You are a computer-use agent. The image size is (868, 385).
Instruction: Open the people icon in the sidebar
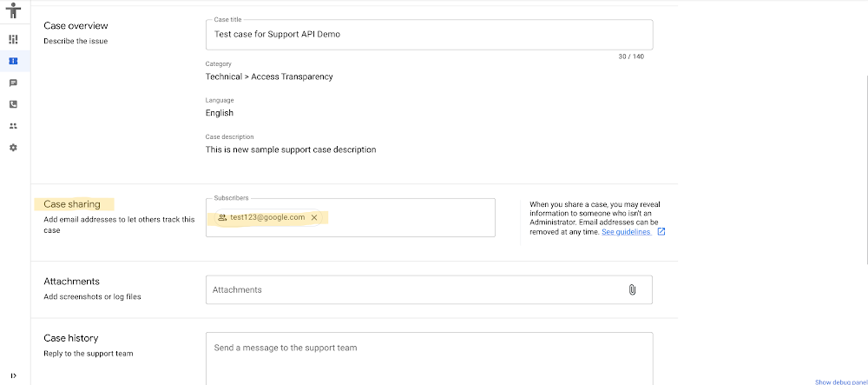tap(13, 126)
